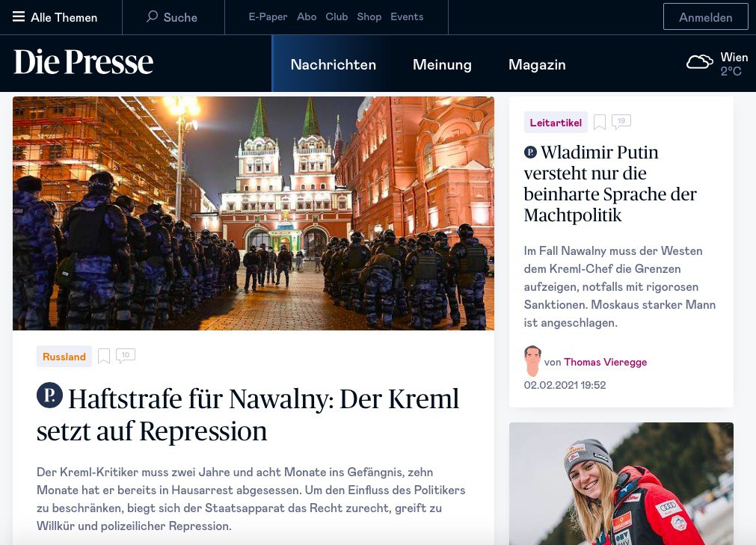Open author link Thomas Vieregge

tap(605, 362)
